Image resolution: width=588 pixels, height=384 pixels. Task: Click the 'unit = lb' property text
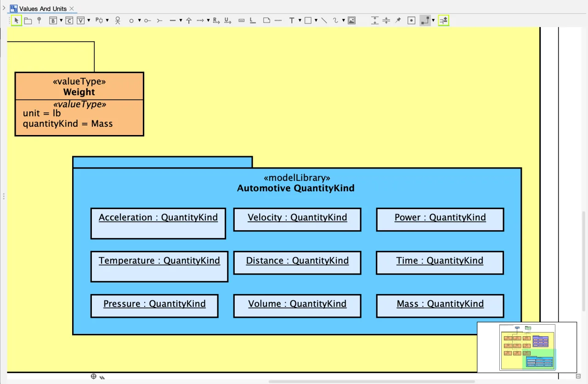[x=42, y=113]
